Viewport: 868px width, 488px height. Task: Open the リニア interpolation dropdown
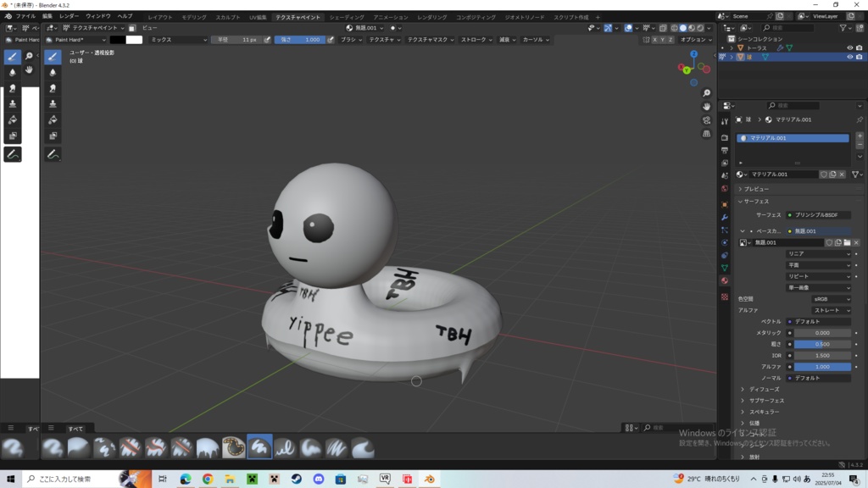[818, 254]
